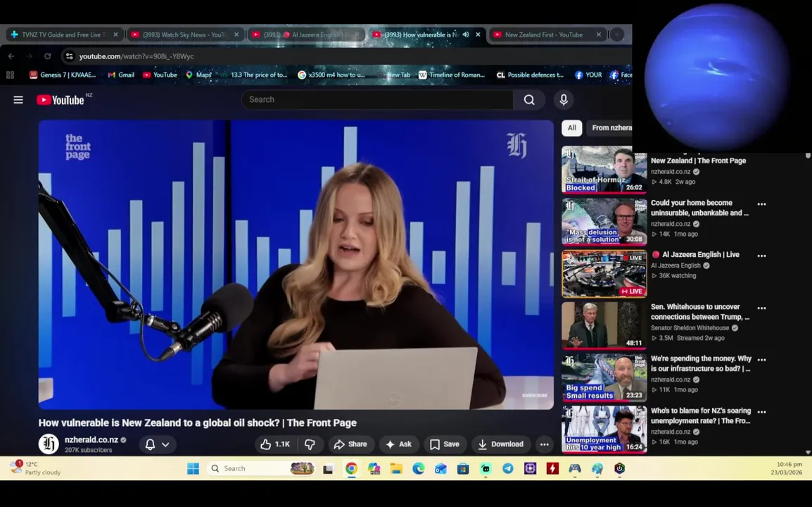Open nzherald.co.nz channel name link
The width and height of the screenshot is (812, 507).
[91, 439]
